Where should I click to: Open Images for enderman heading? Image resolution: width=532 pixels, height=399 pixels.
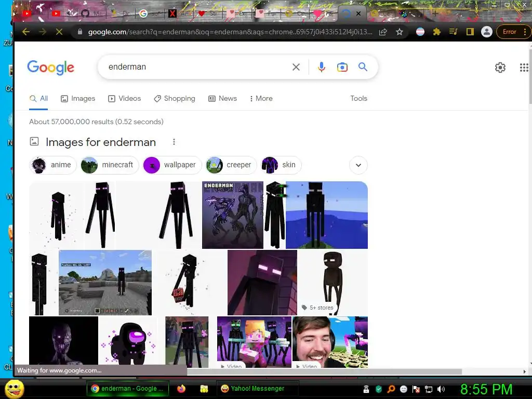tap(100, 142)
